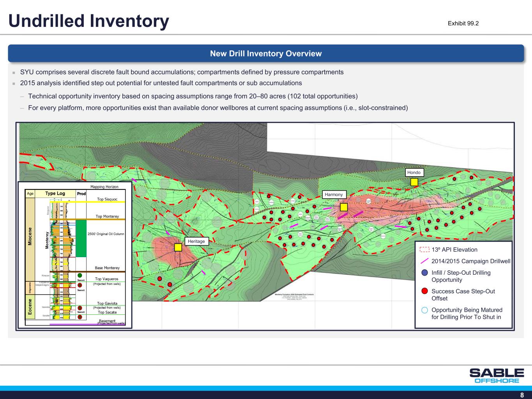Click the yellow Hondo platform square
This screenshot has width=532, height=399.
click(x=414, y=182)
